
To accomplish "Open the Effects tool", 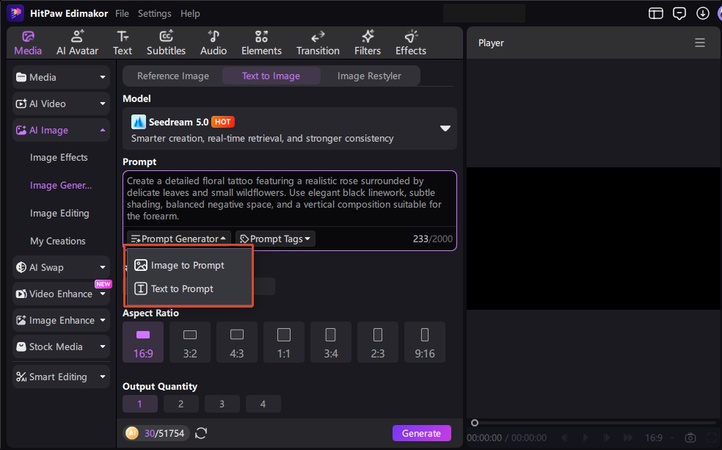I will click(x=411, y=43).
